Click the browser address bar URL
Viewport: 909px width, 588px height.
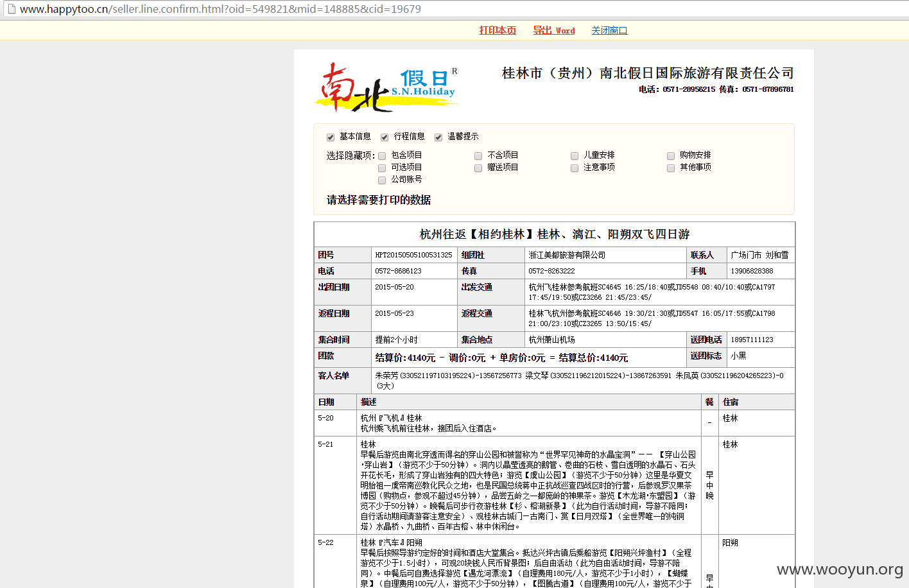[220, 9]
